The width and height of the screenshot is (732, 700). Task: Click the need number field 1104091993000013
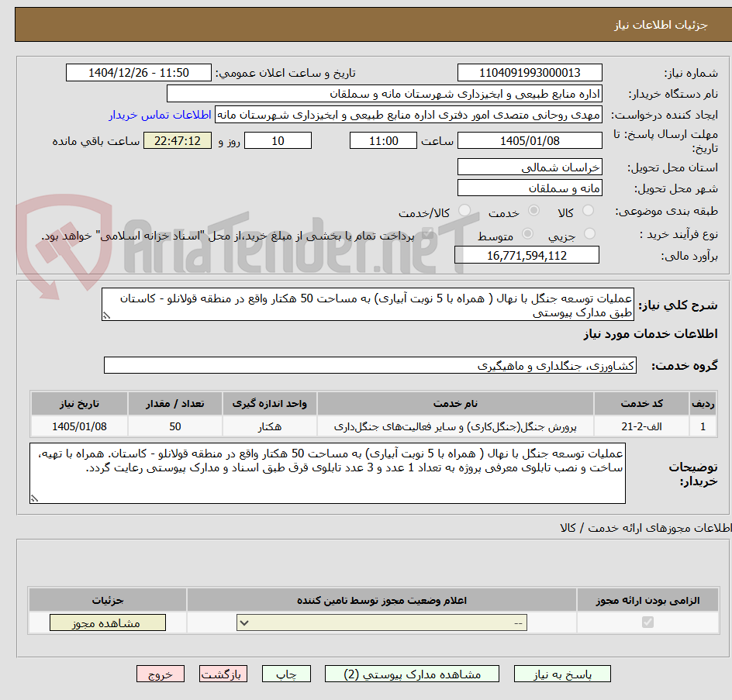coord(530,73)
